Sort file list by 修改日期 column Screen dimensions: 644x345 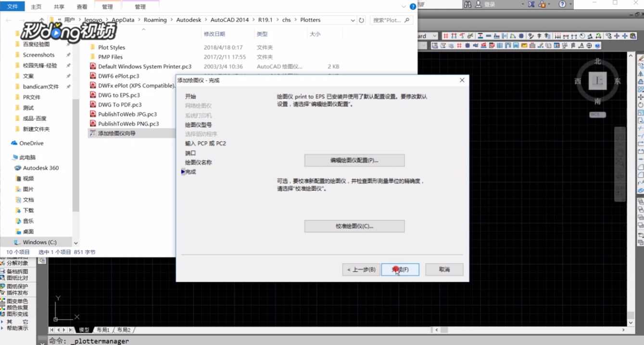click(215, 34)
